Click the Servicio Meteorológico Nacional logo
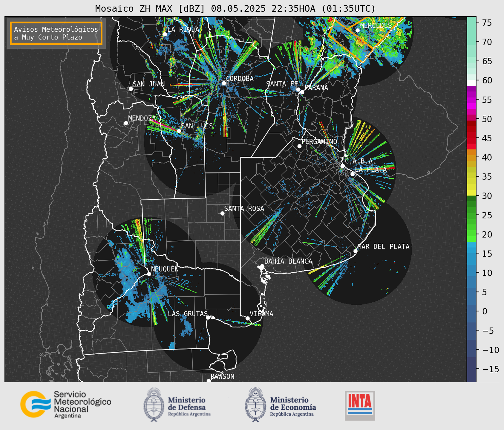Viewport: 504px width, 430px height. click(66, 404)
